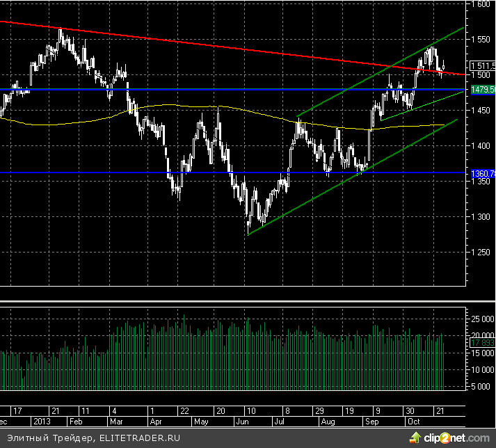Click the 1 600 price axis label

coord(481,3)
